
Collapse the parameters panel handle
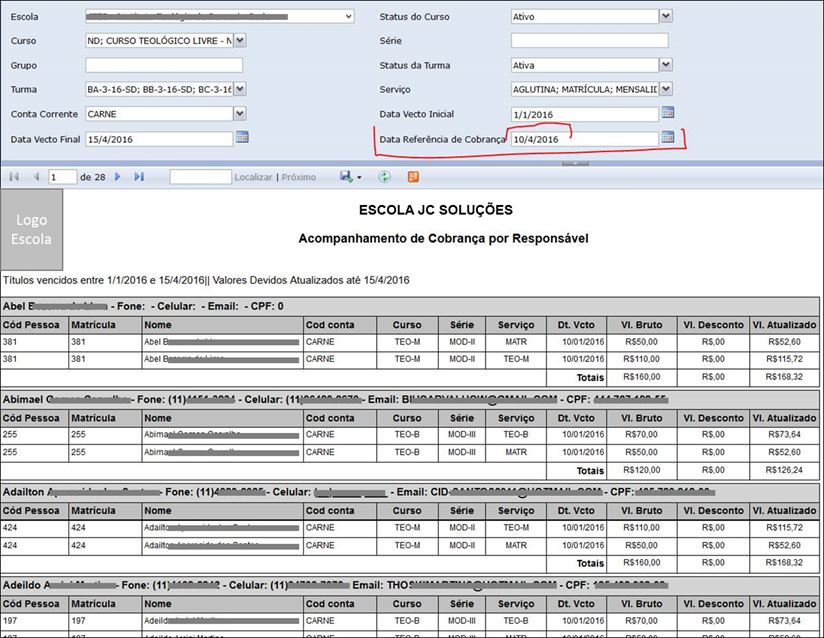click(x=575, y=163)
